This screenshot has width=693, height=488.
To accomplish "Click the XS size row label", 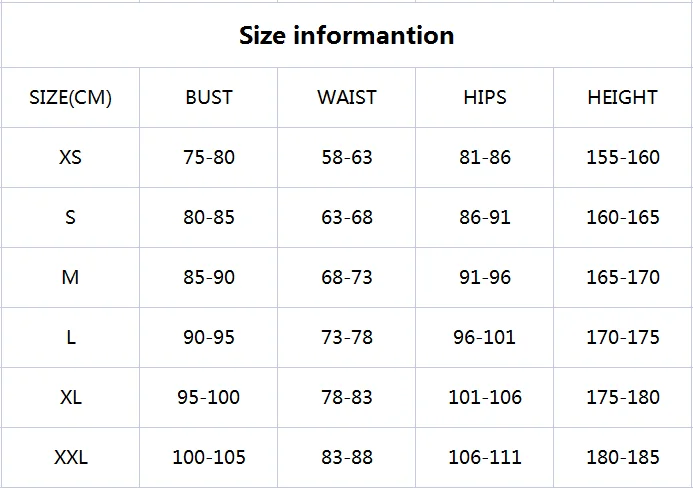I will [x=70, y=157].
